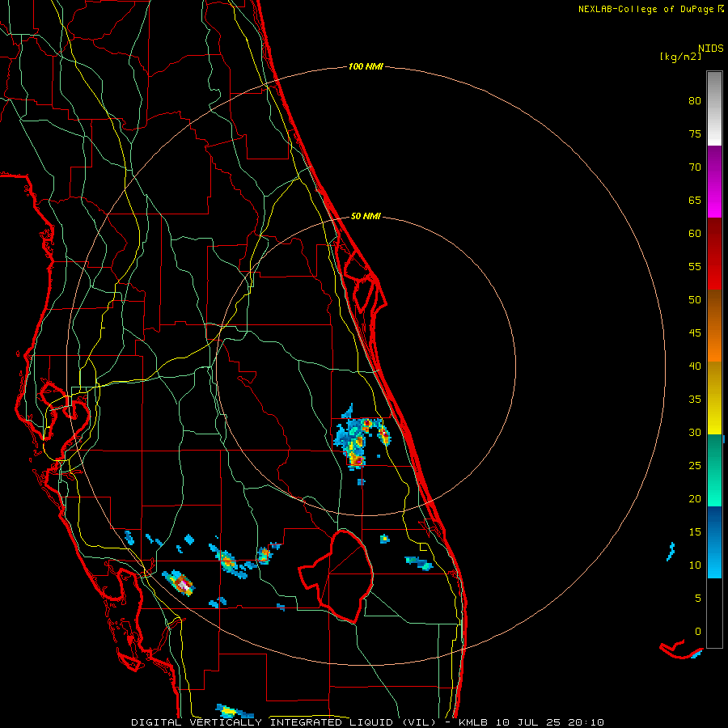Click the 80 value on the scale

pyautogui.click(x=695, y=101)
